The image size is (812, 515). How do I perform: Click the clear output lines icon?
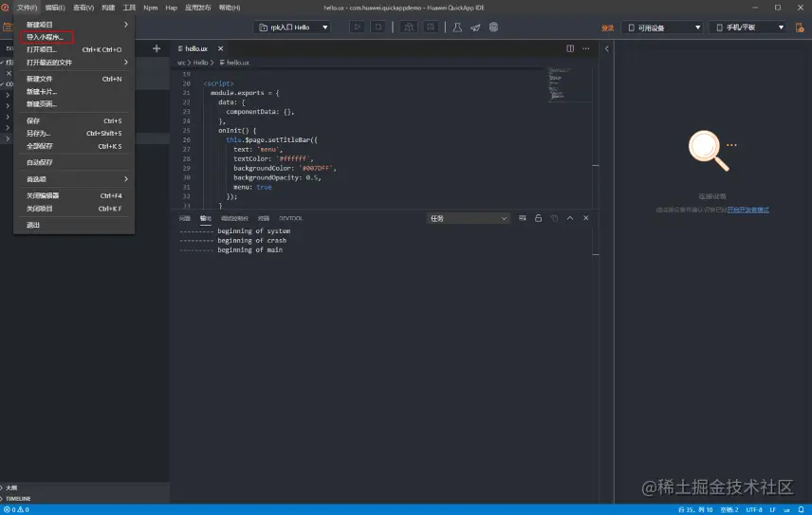[523, 218]
